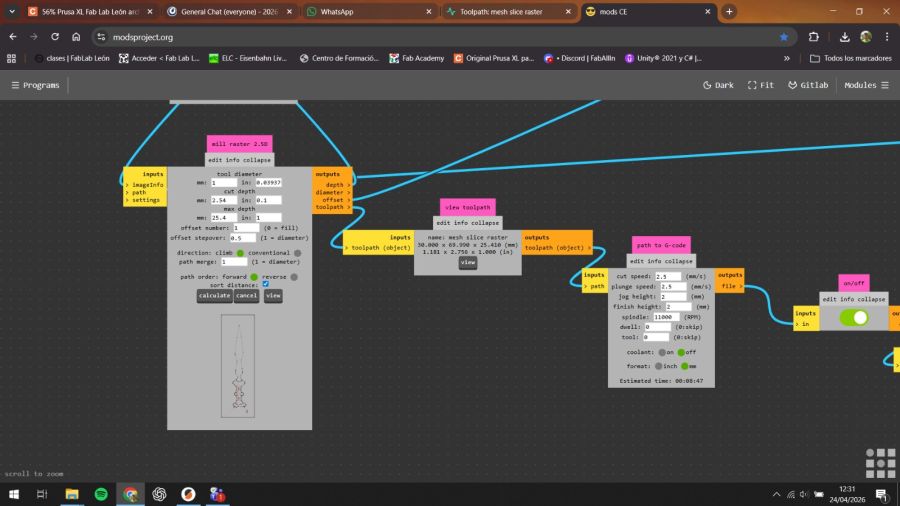Open the Fab Academy bookmark
The width and height of the screenshot is (900, 506).
coord(417,58)
